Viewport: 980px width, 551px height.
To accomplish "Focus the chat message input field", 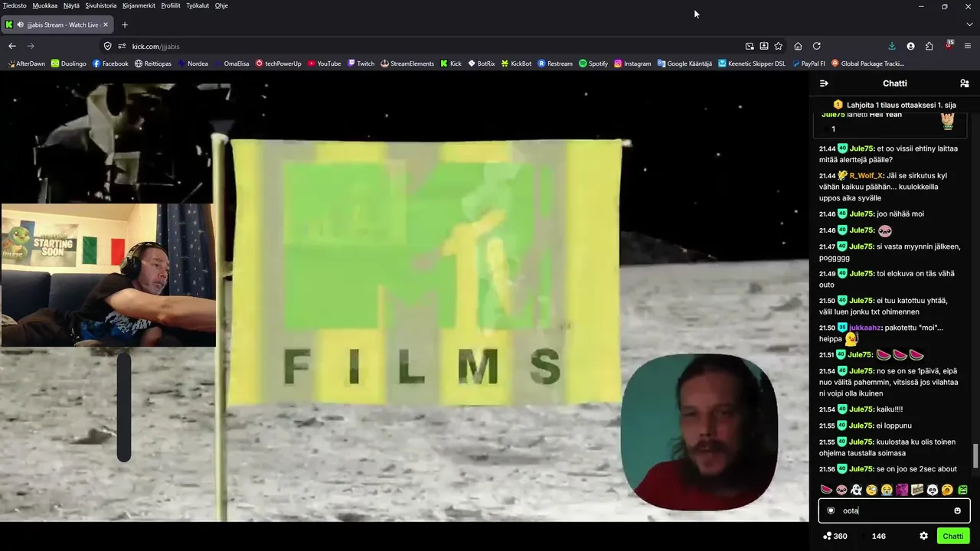I will pyautogui.click(x=894, y=510).
